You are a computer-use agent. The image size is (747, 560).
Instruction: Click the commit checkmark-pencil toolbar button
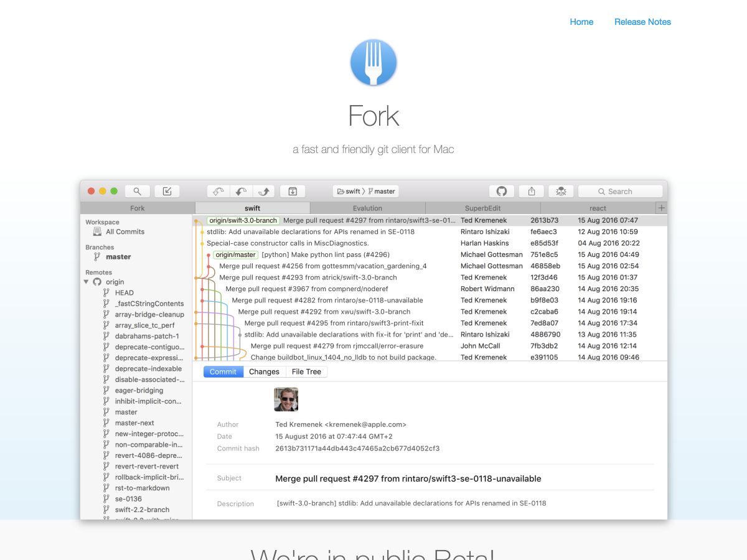point(167,192)
